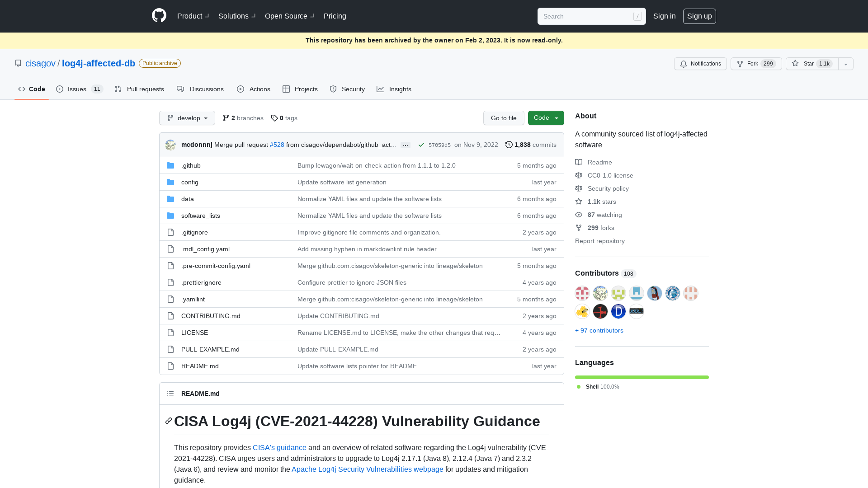This screenshot has height=488, width=868.
Task: Click the eye icon beside 87 watching
Action: pos(579,215)
